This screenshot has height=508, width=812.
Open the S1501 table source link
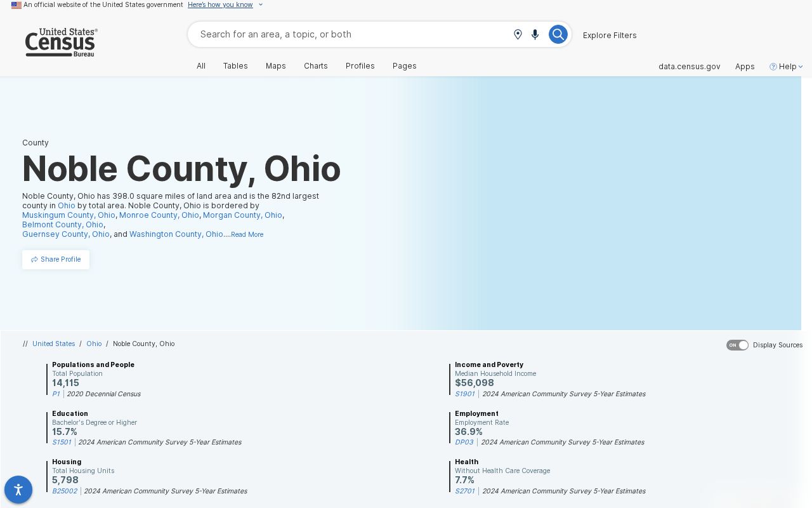point(62,442)
